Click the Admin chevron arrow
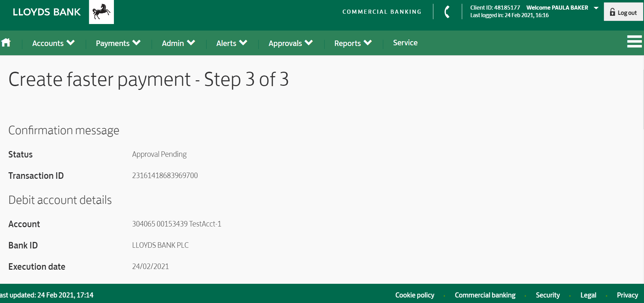 click(x=191, y=43)
